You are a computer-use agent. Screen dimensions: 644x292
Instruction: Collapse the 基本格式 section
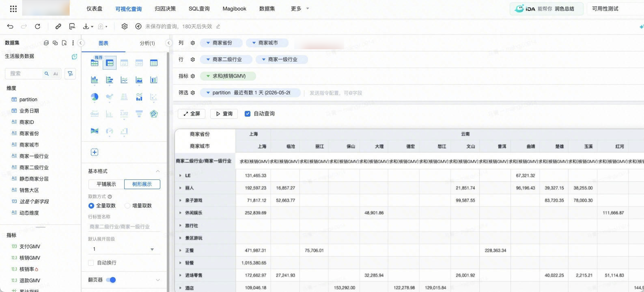point(158,171)
